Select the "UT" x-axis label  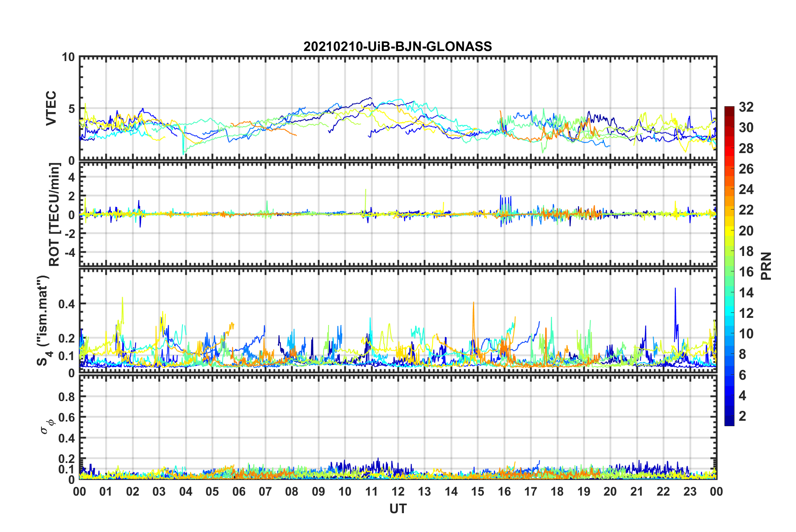point(398,509)
